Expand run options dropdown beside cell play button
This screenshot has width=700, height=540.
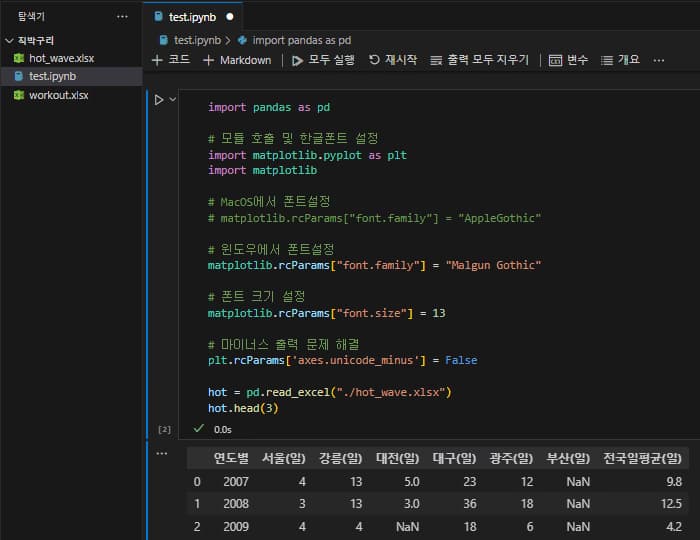coord(172,100)
